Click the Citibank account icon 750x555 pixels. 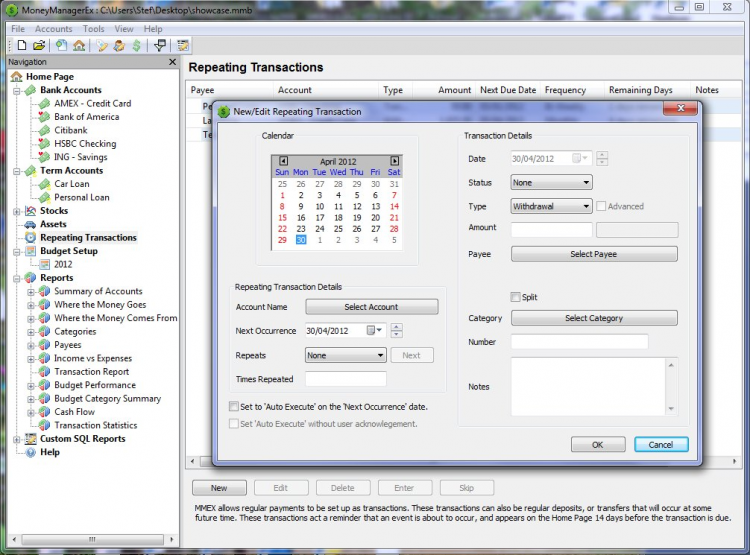click(x=44, y=130)
